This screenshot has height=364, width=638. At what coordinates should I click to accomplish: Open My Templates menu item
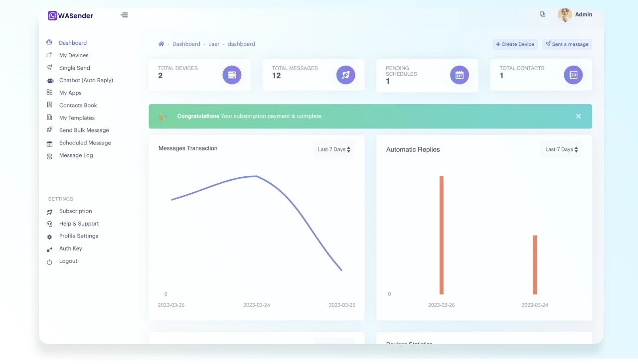click(77, 118)
